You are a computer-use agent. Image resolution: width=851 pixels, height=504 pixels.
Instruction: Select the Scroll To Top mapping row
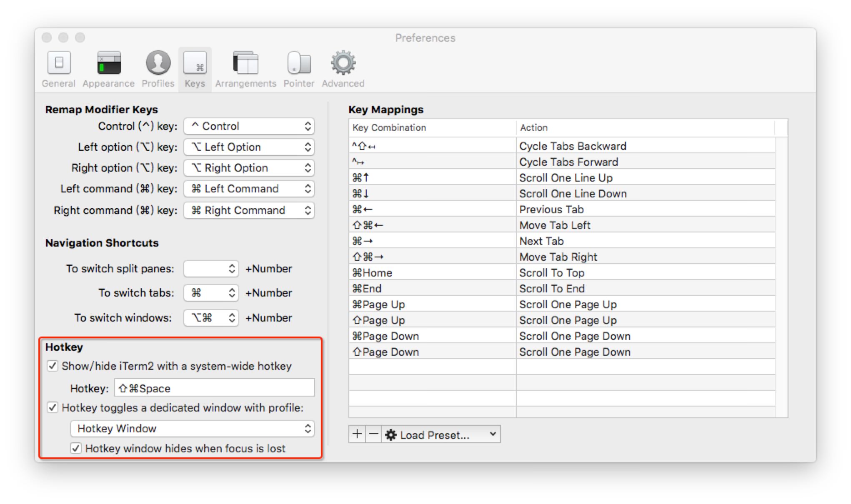pos(562,273)
